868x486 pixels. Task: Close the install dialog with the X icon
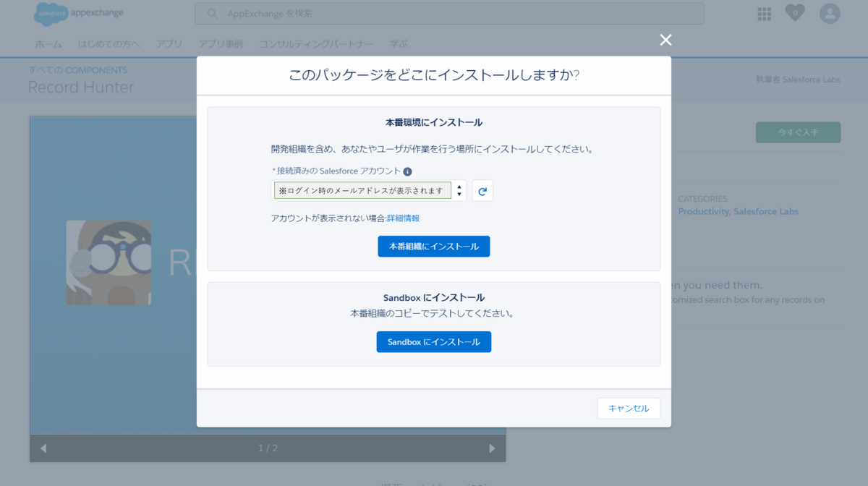coord(665,40)
